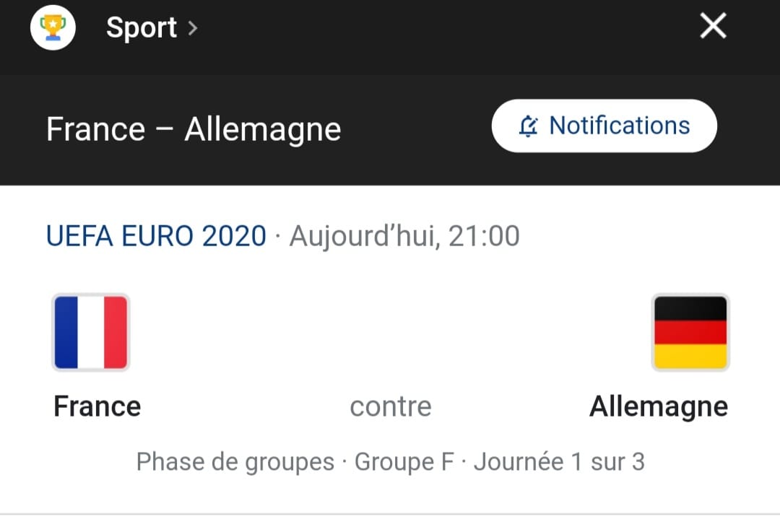Close the match card with X
This screenshot has width=780, height=532.
pyautogui.click(x=713, y=26)
